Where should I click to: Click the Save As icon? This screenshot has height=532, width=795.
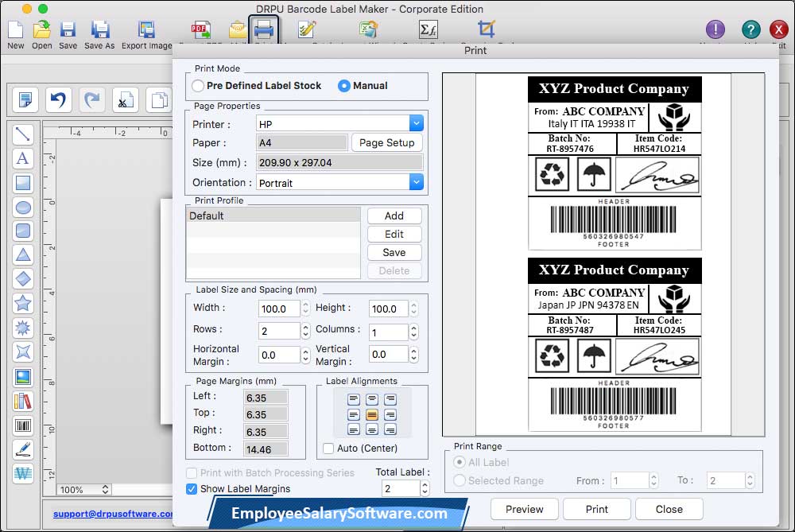tap(99, 30)
